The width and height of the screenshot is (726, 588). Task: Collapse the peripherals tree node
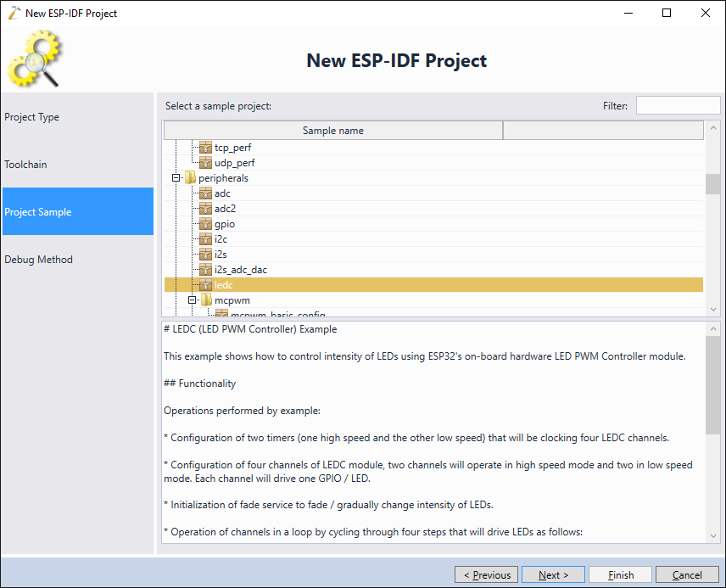coord(176,178)
